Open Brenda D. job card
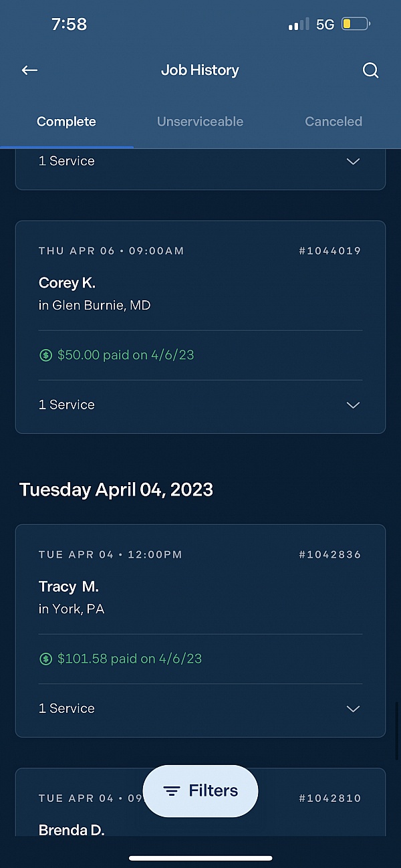The width and height of the screenshot is (401, 868). (x=72, y=830)
